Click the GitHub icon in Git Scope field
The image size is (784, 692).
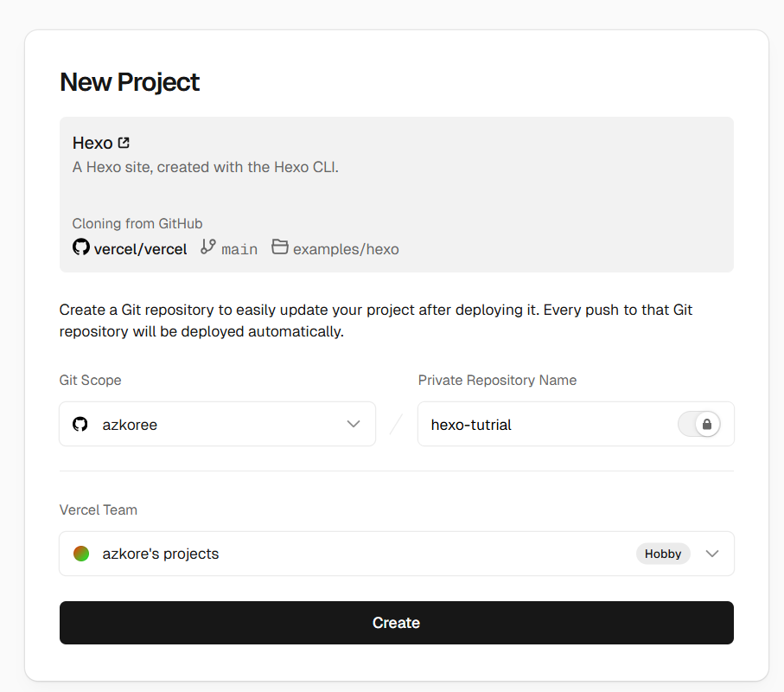coord(80,424)
